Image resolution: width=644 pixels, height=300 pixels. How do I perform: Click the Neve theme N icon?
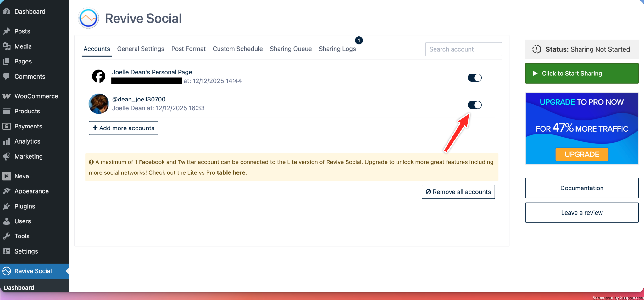click(x=7, y=176)
